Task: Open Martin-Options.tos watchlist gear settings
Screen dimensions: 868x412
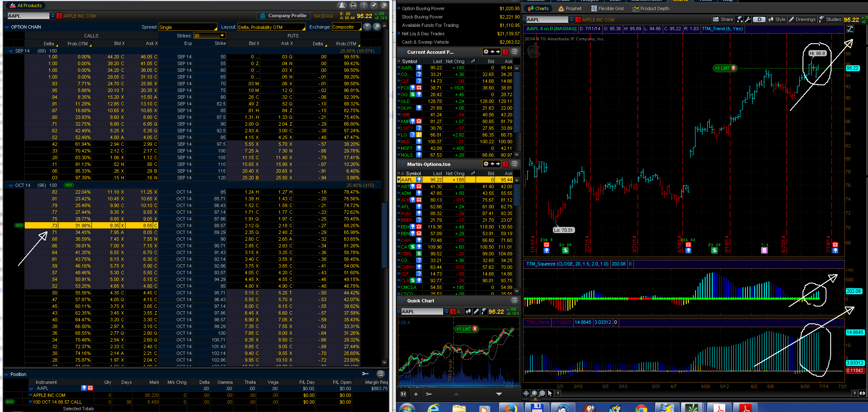Action: point(486,164)
